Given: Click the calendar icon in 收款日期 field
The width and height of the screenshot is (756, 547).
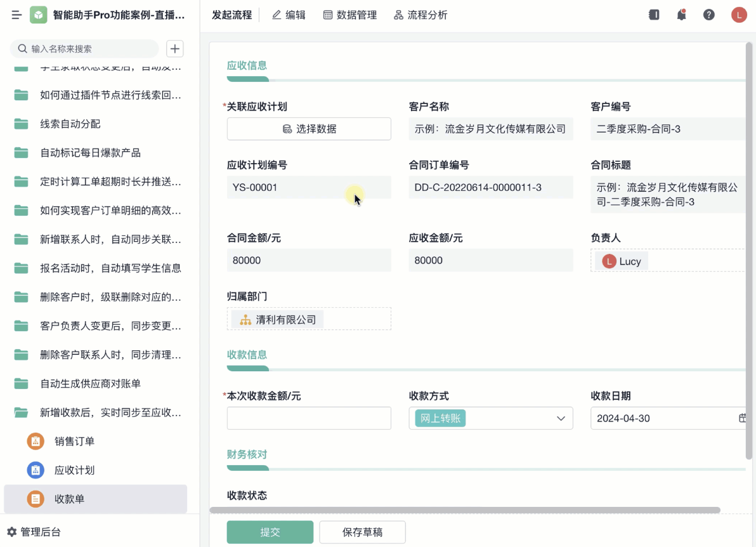Looking at the screenshot, I should (742, 418).
